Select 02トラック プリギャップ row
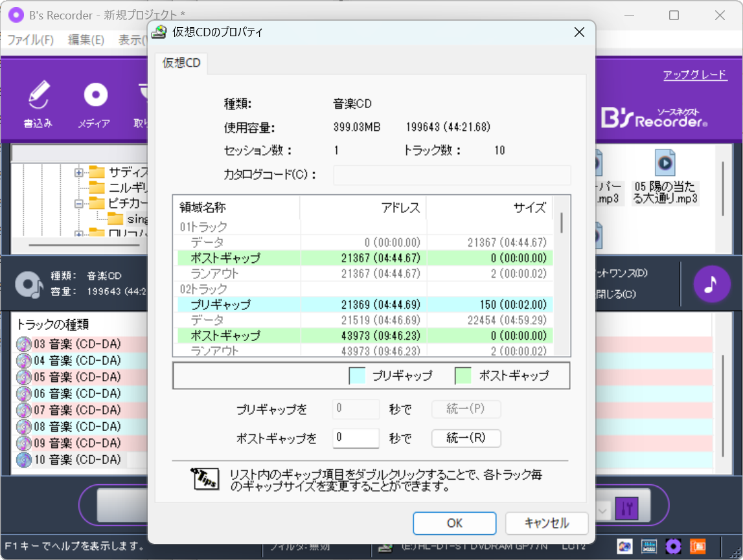Screen dimensions: 743x560 (x=365, y=304)
